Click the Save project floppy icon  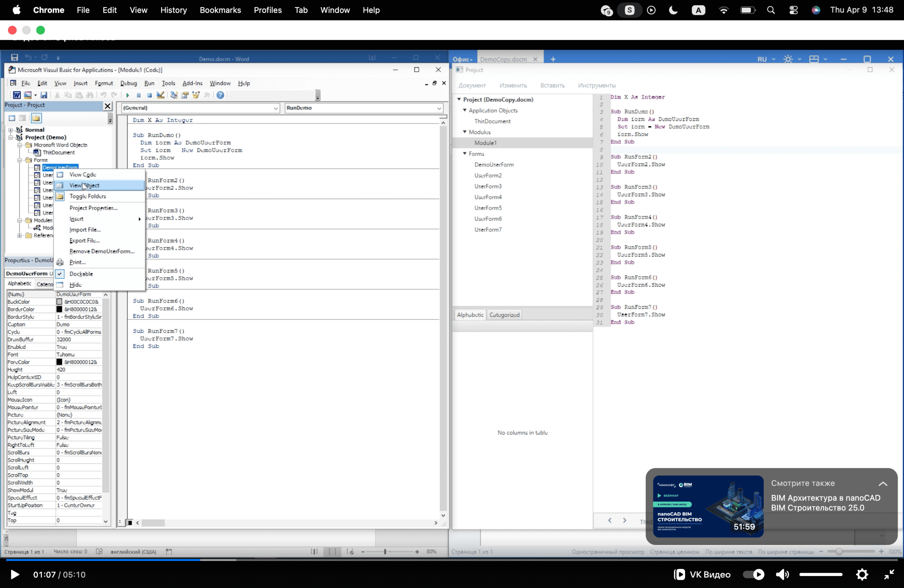(44, 95)
